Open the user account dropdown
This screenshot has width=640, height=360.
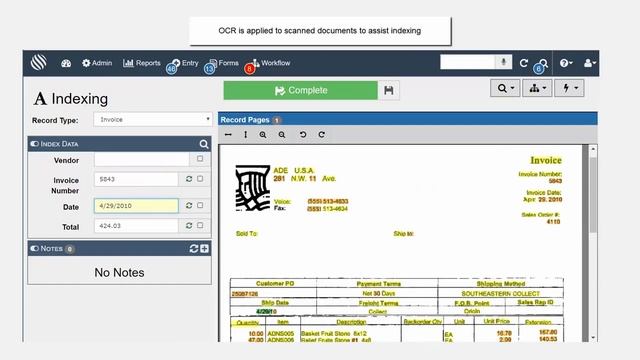pos(590,63)
